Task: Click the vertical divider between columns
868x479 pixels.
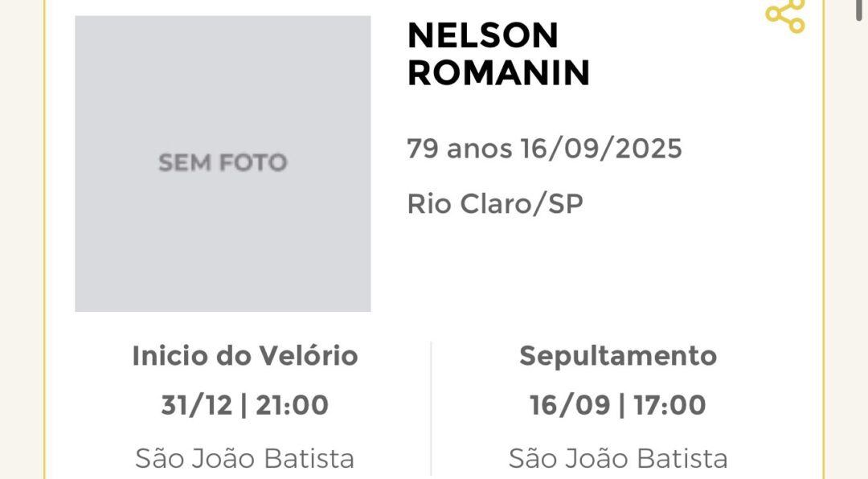Action: [432, 410]
